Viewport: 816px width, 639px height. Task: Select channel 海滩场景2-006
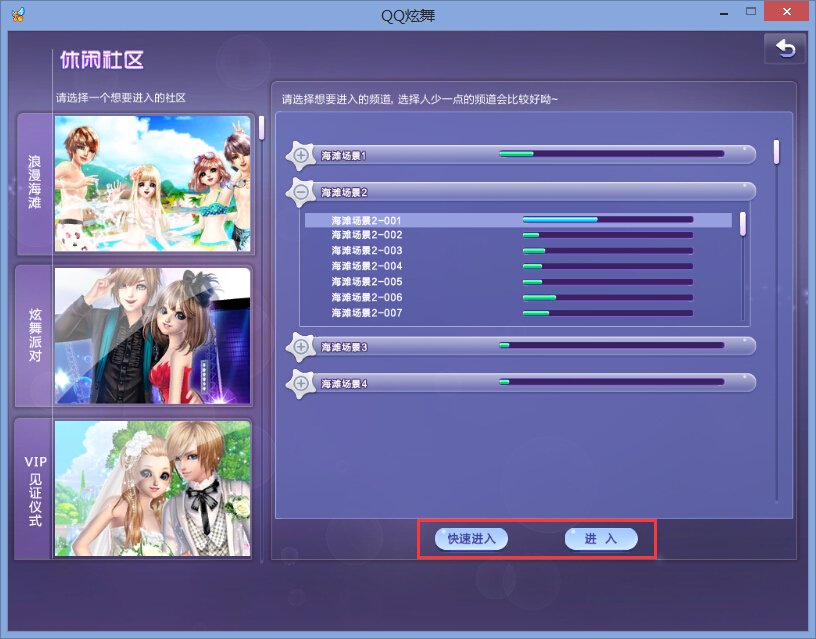tap(518, 298)
